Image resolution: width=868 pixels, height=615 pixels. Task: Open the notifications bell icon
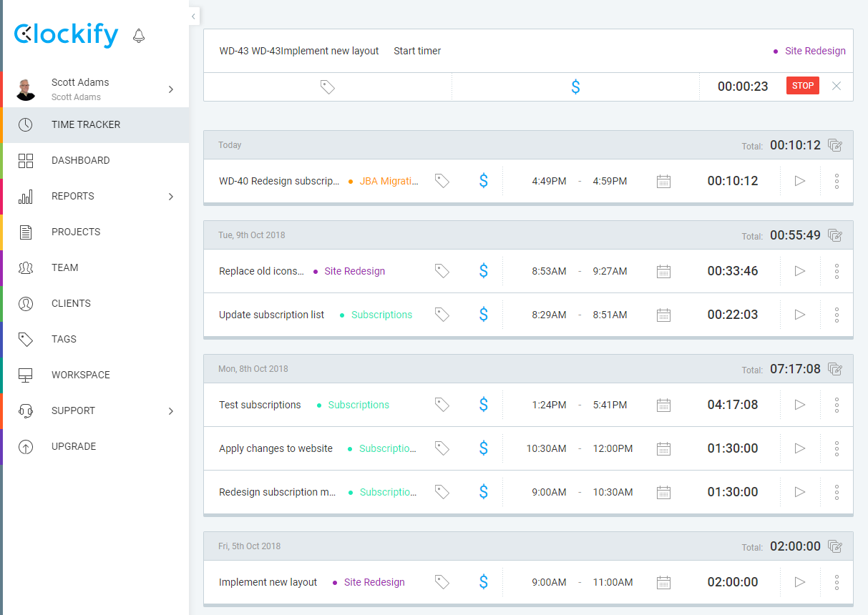pos(139,36)
